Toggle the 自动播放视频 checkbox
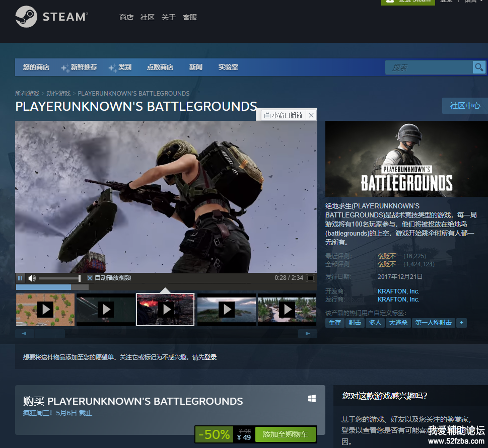 pyautogui.click(x=90, y=278)
